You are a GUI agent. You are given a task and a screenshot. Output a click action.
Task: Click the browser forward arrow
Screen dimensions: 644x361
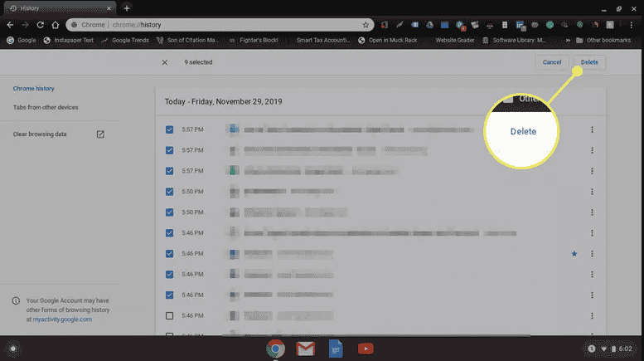tap(26, 25)
